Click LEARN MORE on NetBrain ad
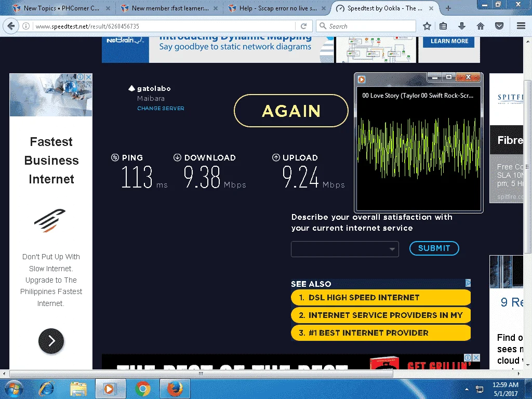 pyautogui.click(x=449, y=41)
